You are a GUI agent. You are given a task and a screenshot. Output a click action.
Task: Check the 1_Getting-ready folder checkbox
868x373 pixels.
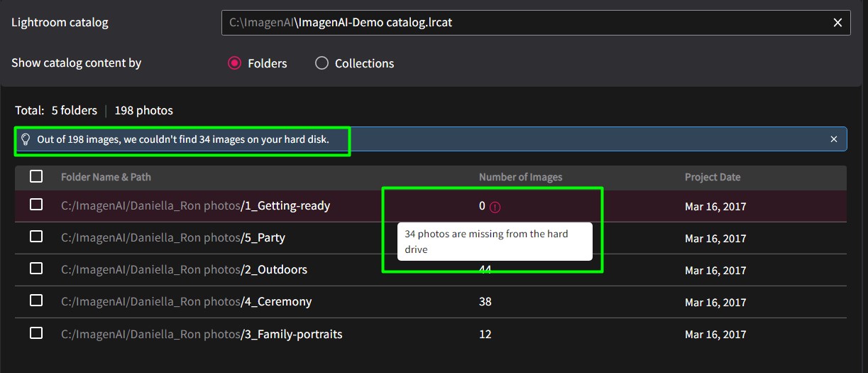click(x=36, y=205)
